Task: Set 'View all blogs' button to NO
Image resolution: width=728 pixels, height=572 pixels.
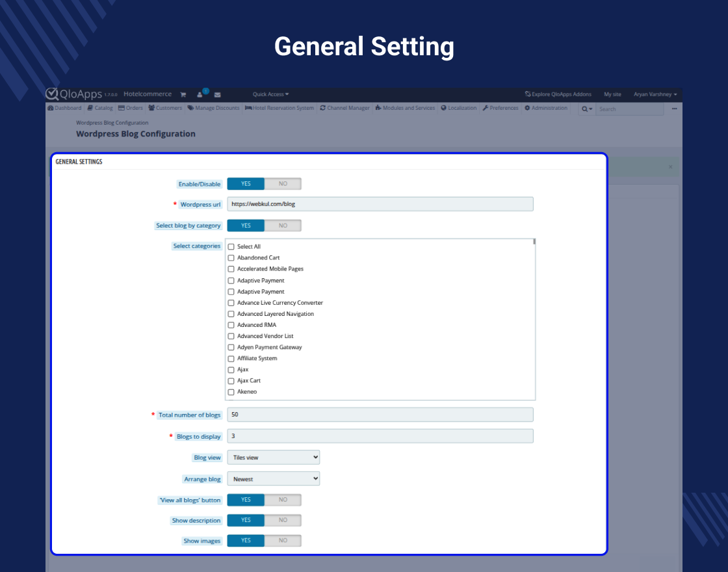Action: pyautogui.click(x=283, y=500)
